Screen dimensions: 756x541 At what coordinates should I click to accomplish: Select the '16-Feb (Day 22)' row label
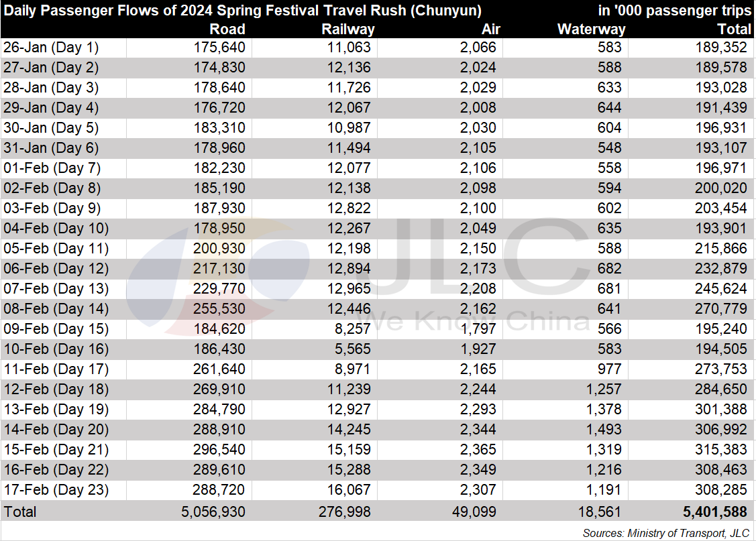(x=56, y=470)
